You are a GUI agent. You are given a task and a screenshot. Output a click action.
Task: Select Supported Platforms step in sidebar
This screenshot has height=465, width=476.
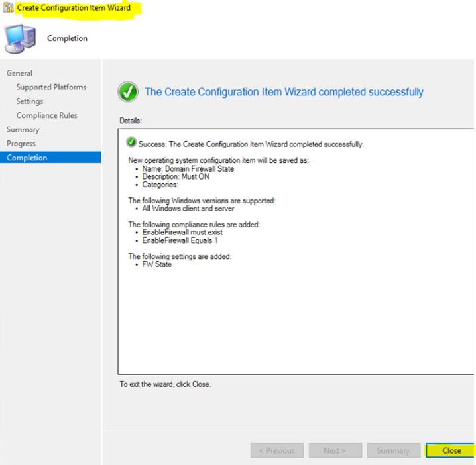51,87
